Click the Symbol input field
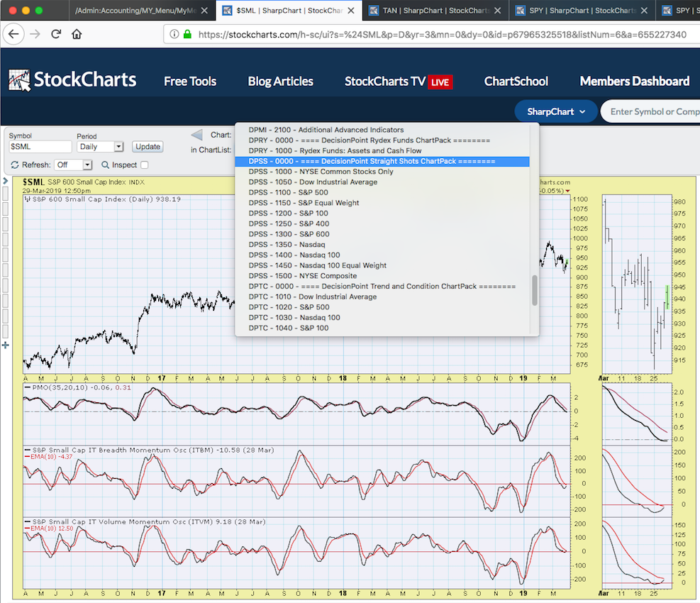Screen dimensions: 700x603 pos(40,147)
